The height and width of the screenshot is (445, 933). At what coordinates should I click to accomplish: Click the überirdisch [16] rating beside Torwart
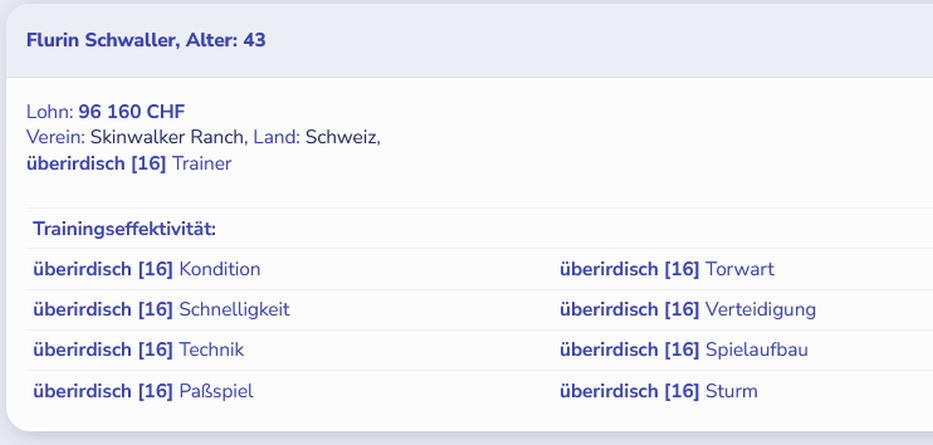click(629, 269)
